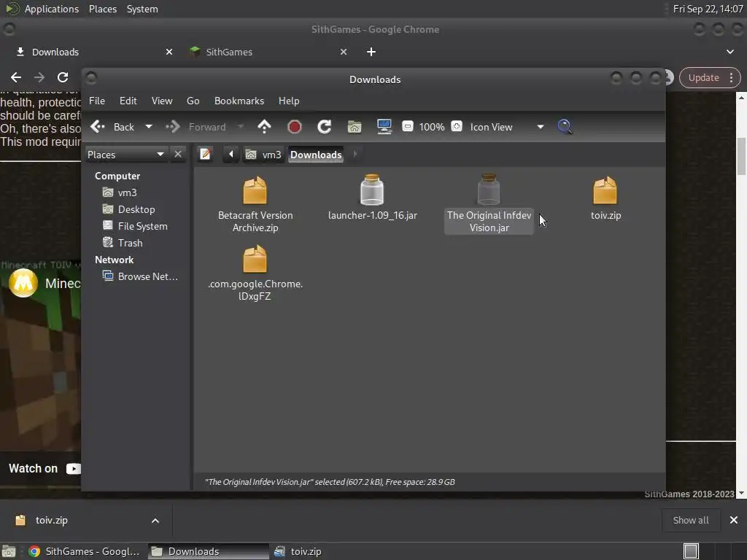This screenshot has width=747, height=560.
Task: Open Chrome tab search chevron
Action: [729, 52]
